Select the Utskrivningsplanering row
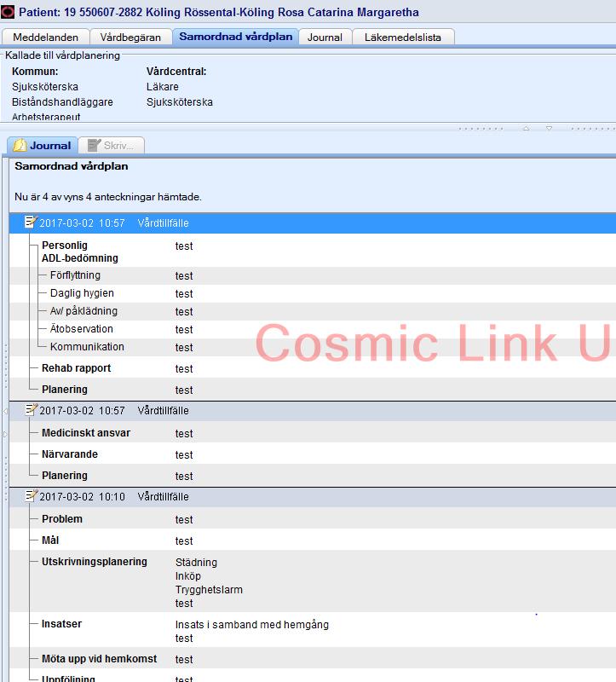The height and width of the screenshot is (682, 616). (x=313, y=582)
